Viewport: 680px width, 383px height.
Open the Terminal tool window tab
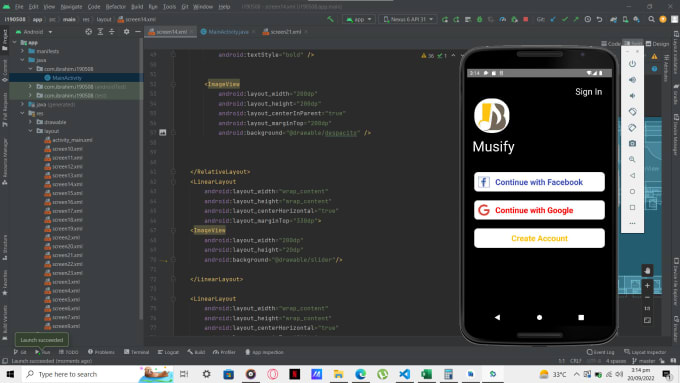[x=136, y=352]
